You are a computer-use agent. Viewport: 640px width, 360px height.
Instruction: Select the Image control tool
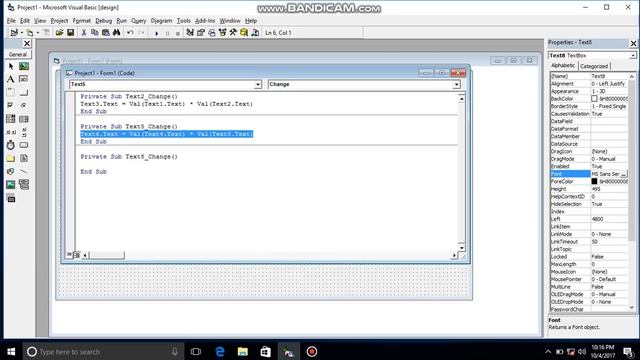(x=11, y=184)
